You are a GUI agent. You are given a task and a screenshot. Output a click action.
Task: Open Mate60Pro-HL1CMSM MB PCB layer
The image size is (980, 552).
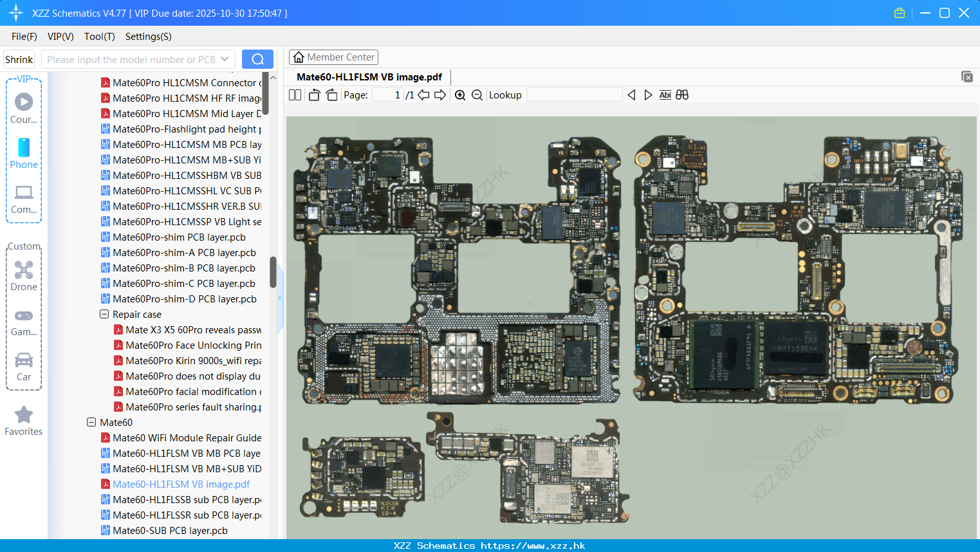pos(181,144)
